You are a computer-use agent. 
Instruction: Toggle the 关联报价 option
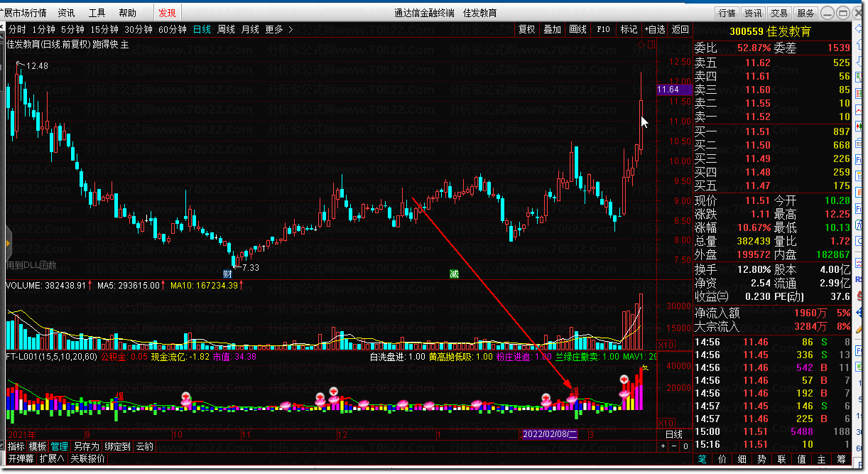click(x=87, y=459)
